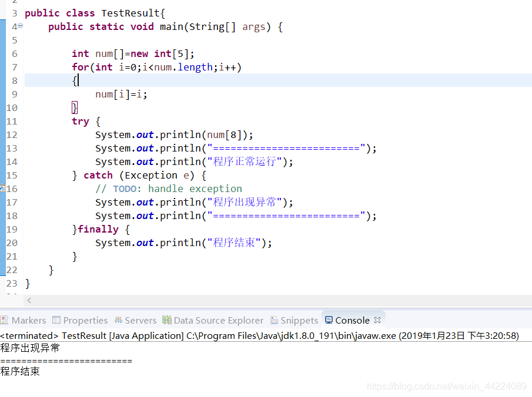Click the 'catch' keyword on line 15
The height and width of the screenshot is (397, 532).
click(x=98, y=175)
